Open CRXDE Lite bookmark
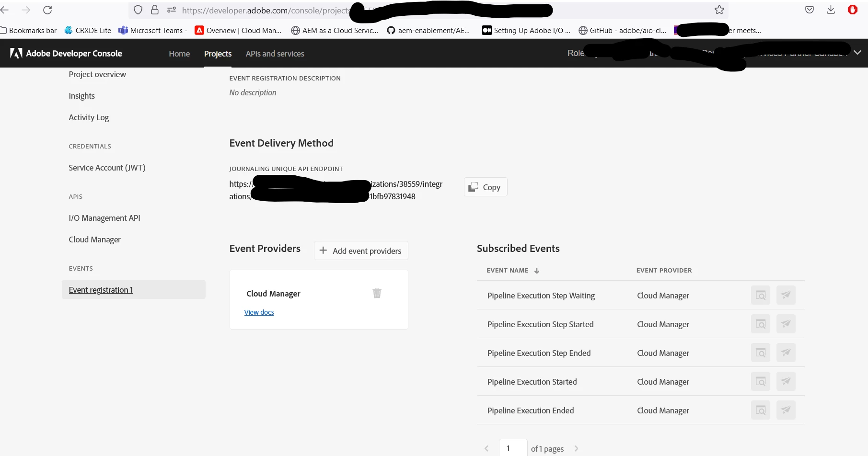Image resolution: width=868 pixels, height=456 pixels. pyautogui.click(x=88, y=30)
